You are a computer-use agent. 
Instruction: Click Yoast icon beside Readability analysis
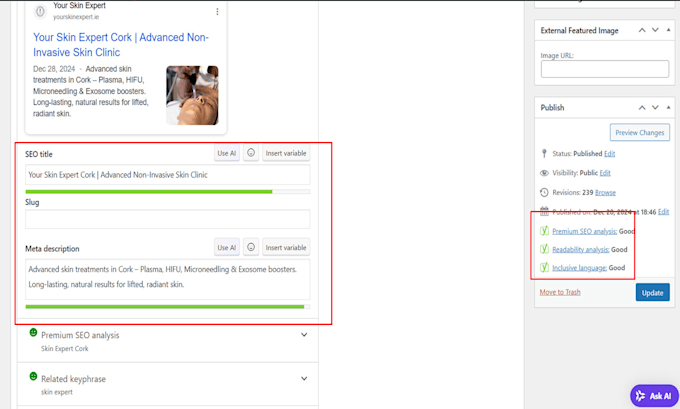pos(544,249)
